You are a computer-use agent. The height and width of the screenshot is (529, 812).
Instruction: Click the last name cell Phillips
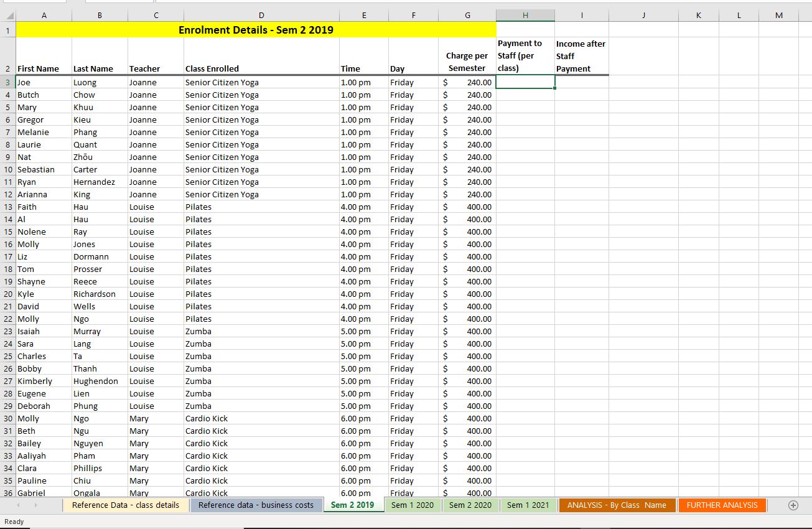100,468
